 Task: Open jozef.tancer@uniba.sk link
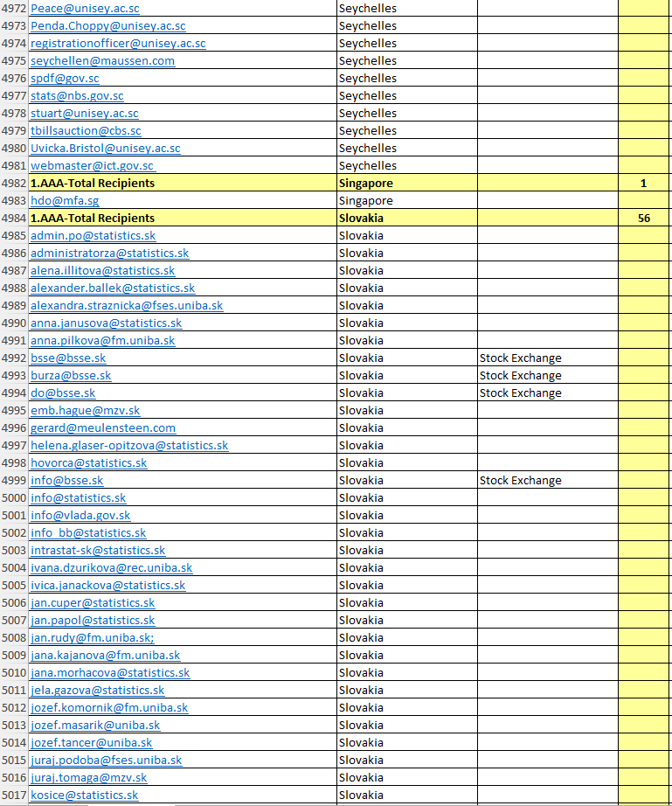point(92,742)
